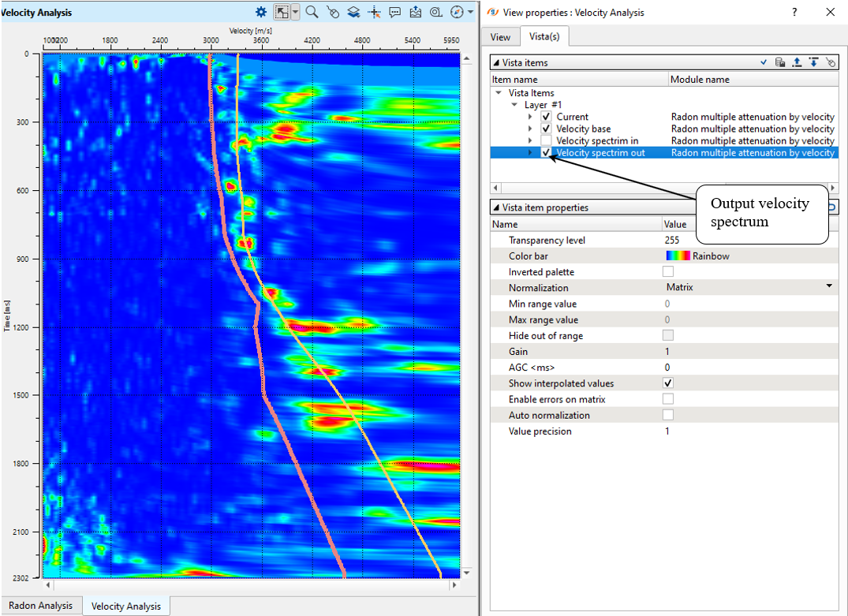Open the Normalization dropdown

[829, 287]
